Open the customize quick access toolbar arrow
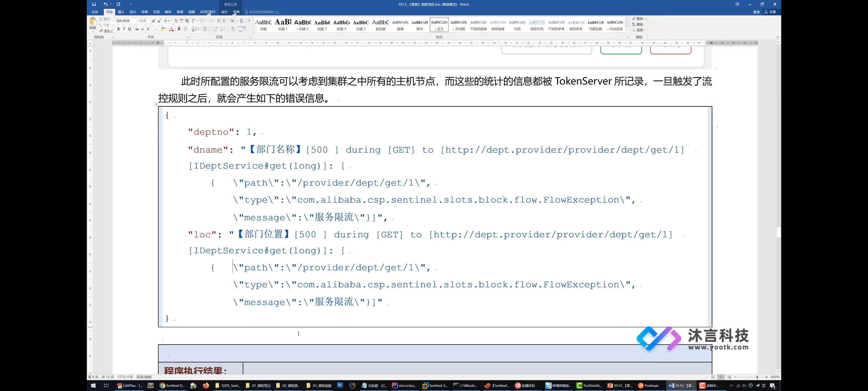This screenshot has width=868, height=391. point(131,4)
